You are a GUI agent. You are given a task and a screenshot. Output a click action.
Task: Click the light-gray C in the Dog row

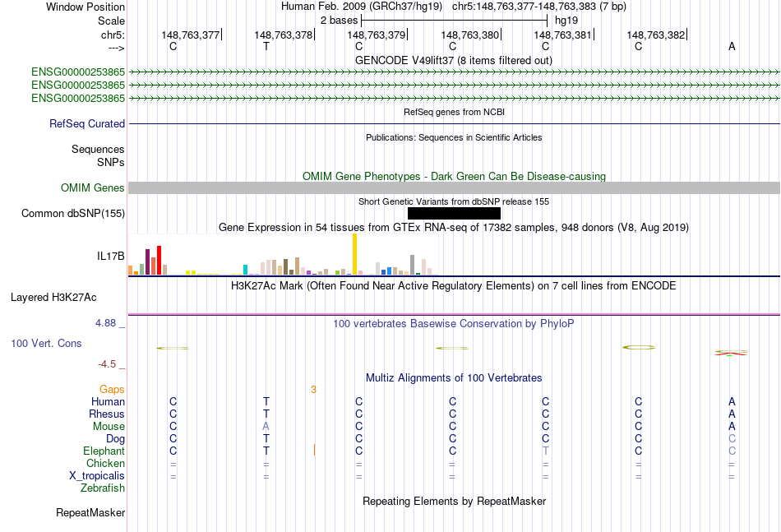point(732,439)
